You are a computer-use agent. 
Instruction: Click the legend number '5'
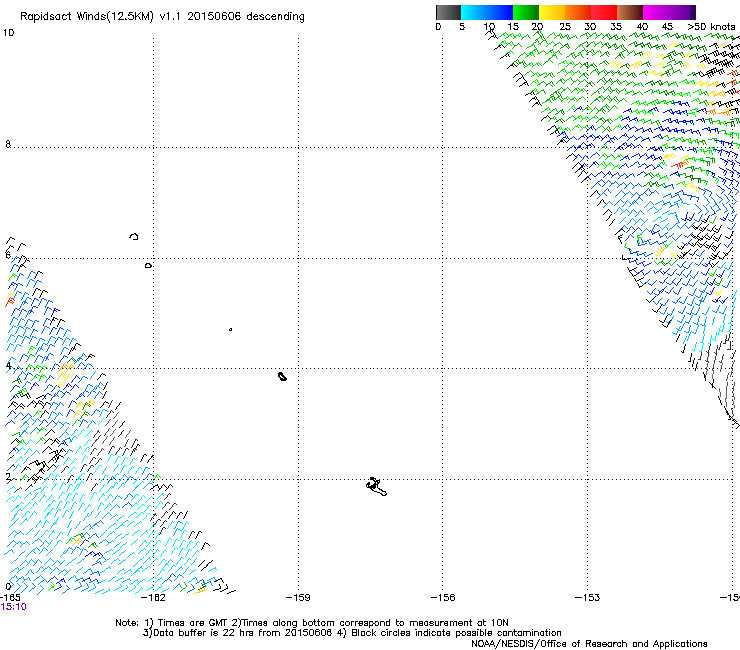tap(462, 27)
